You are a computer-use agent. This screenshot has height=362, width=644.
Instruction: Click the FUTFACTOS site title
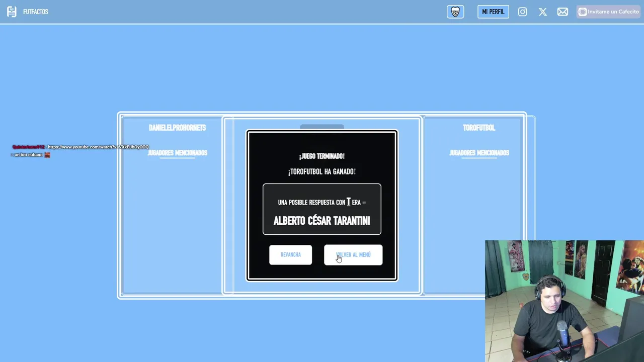[36, 12]
